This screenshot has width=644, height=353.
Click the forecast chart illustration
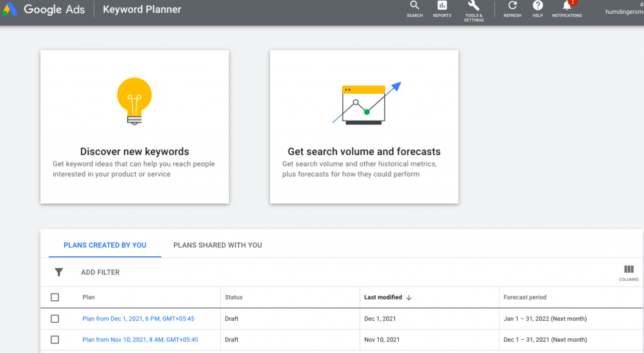[367, 103]
